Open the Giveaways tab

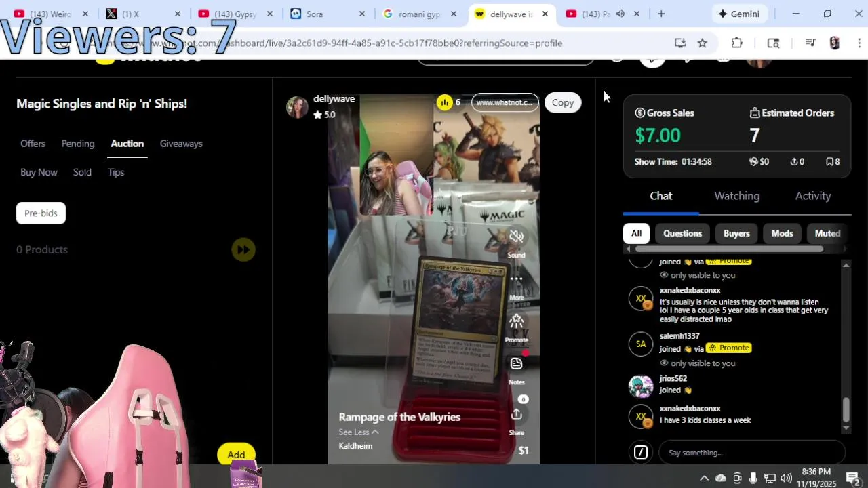(181, 144)
